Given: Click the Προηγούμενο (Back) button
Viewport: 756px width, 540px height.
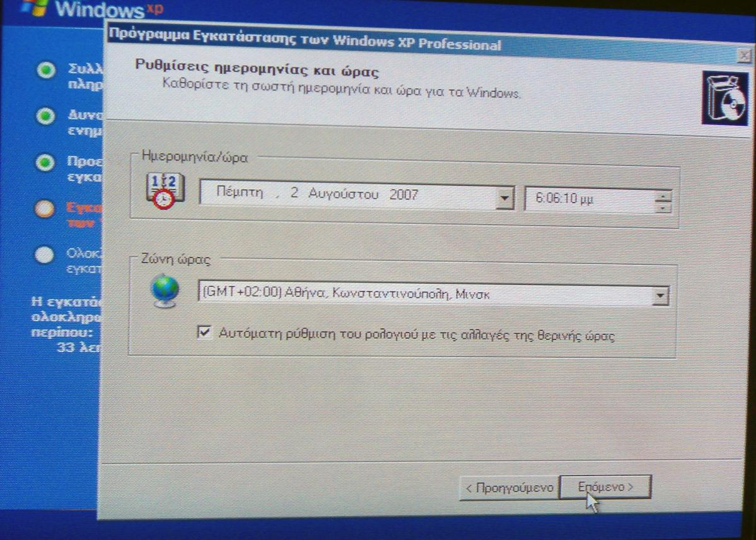Looking at the screenshot, I should (x=509, y=488).
